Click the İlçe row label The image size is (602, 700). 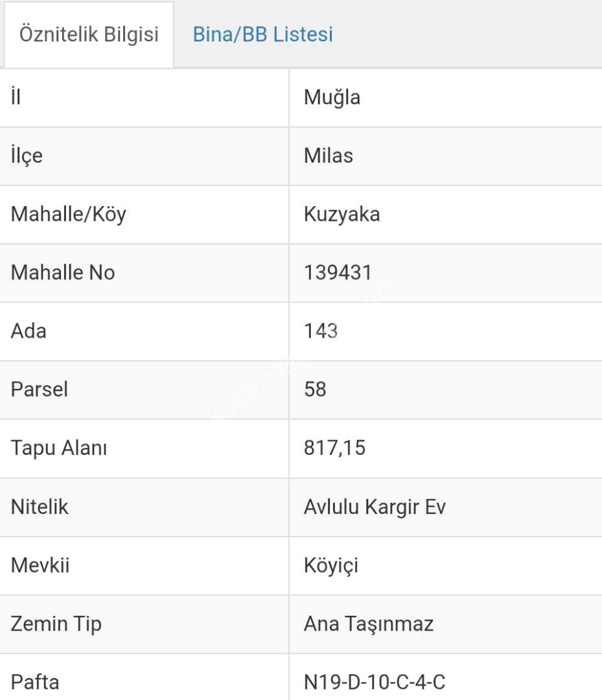(27, 156)
